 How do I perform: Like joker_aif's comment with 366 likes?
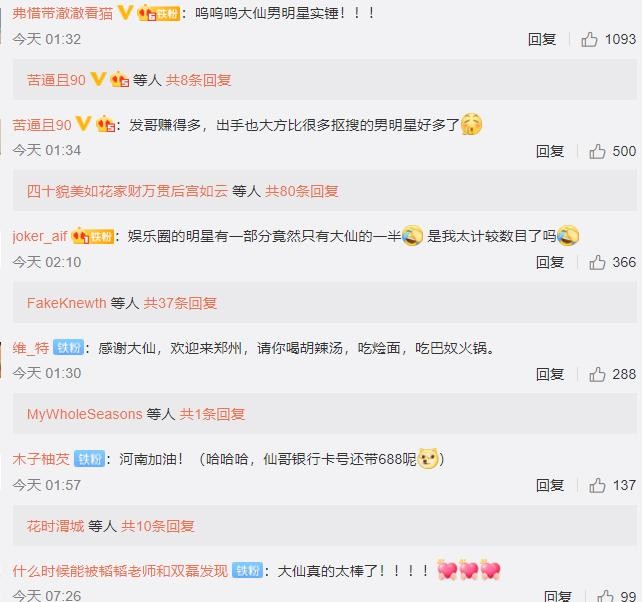coord(597,263)
